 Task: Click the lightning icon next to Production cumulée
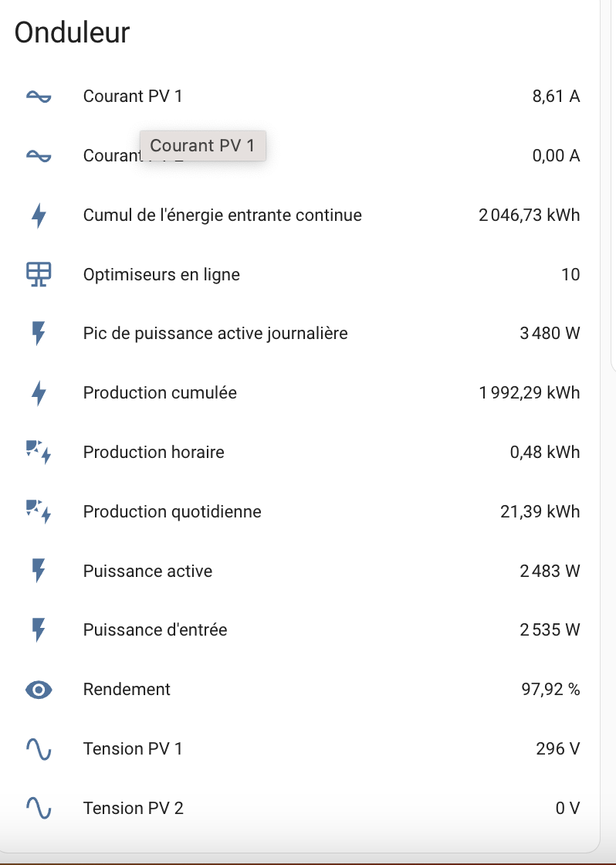point(39,393)
